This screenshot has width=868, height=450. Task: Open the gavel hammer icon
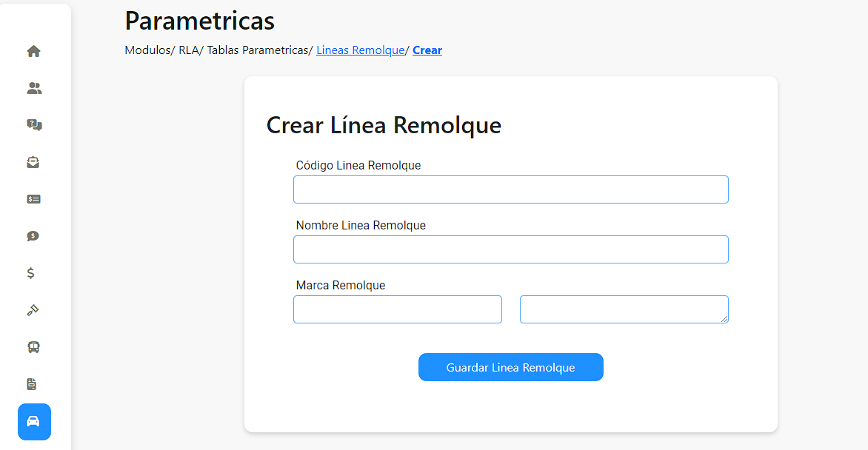tap(33, 310)
